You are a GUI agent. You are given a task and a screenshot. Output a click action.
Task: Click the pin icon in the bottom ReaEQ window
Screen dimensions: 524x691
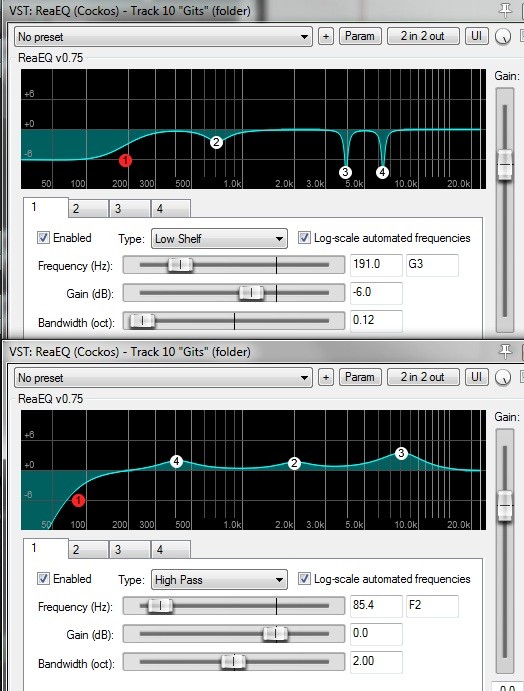[505, 352]
